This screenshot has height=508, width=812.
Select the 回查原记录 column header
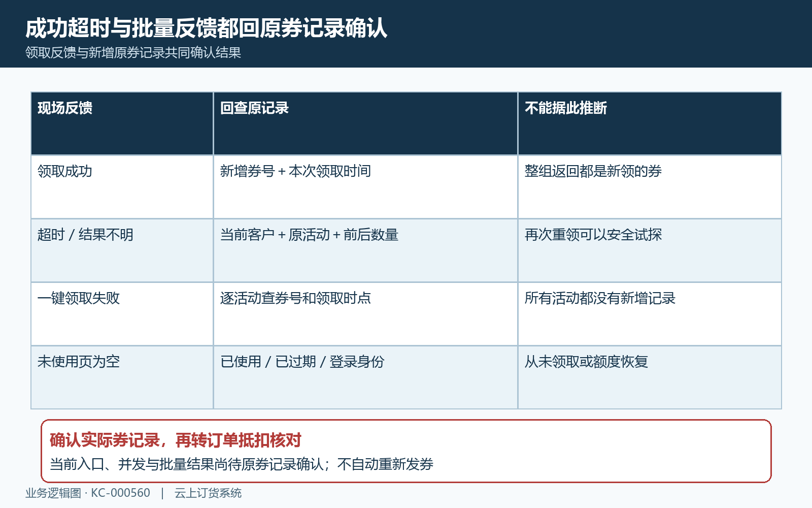365,123
